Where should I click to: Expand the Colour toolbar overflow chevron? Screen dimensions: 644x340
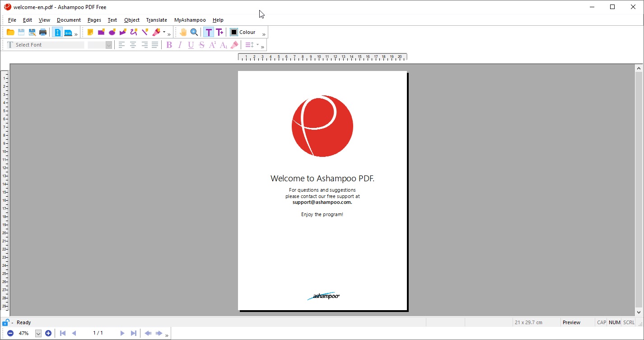click(x=264, y=34)
